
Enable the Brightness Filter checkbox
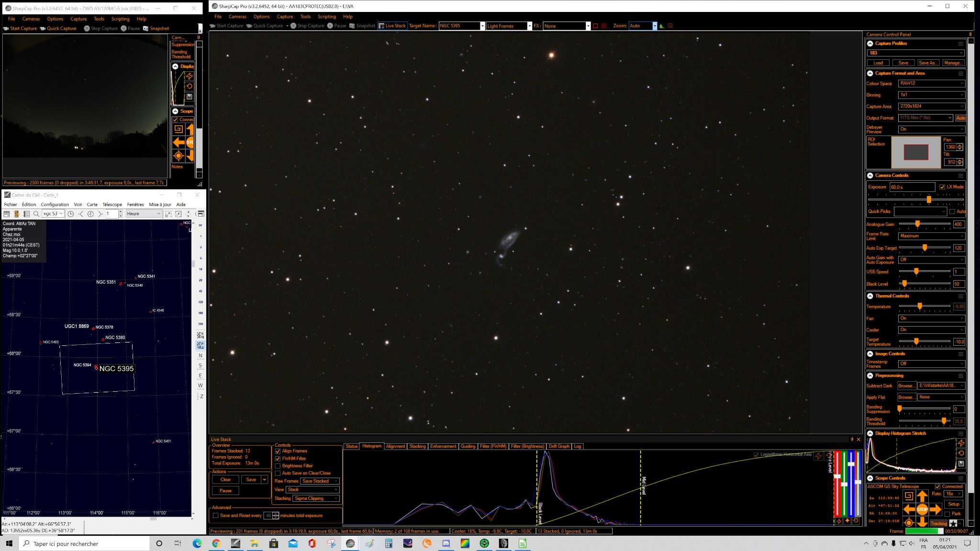pos(278,466)
